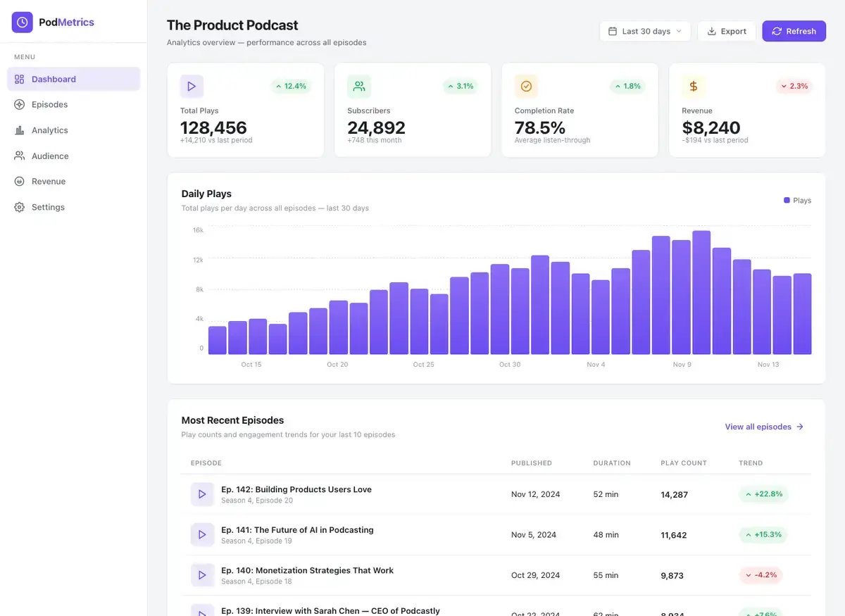Click the 11,642 play count cell
This screenshot has height=616, width=845.
[674, 535]
